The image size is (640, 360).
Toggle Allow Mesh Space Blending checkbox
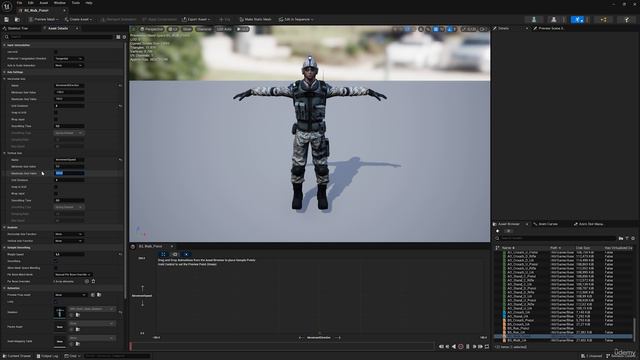56,268
